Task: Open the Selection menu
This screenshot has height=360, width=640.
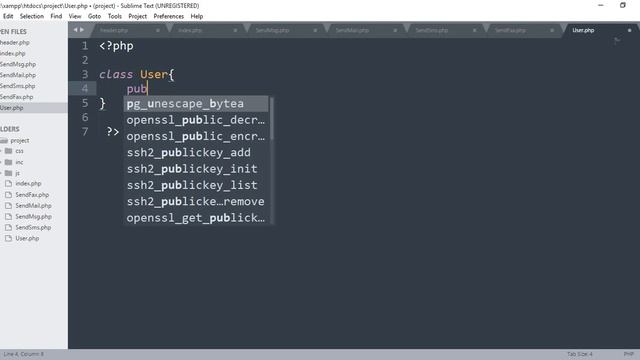Action: pos(31,16)
